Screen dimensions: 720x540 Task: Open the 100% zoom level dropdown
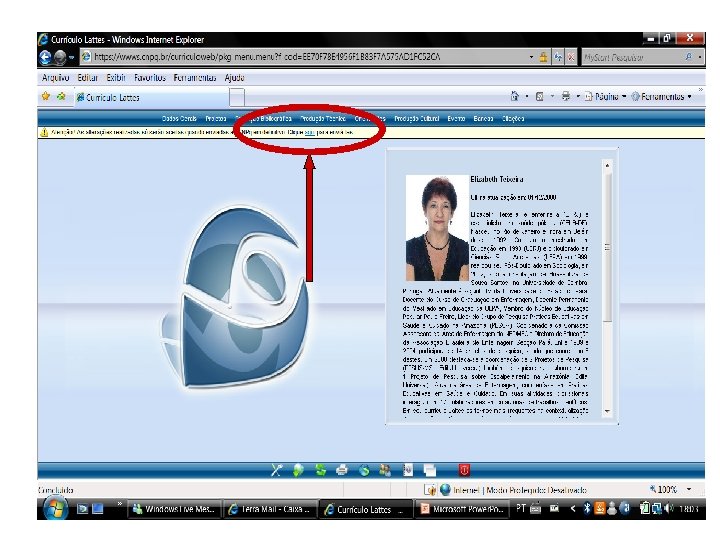tap(689, 489)
